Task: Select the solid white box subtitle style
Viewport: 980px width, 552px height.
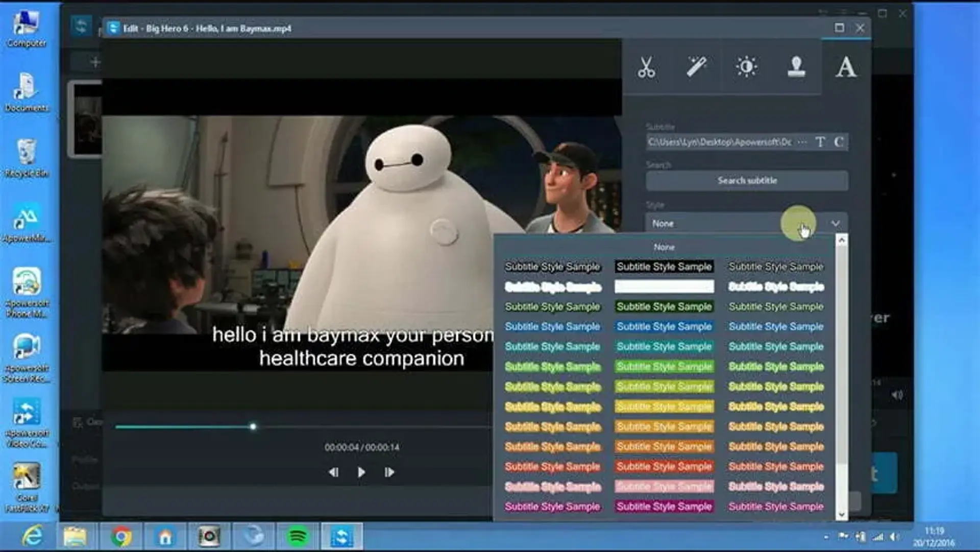Action: click(664, 286)
